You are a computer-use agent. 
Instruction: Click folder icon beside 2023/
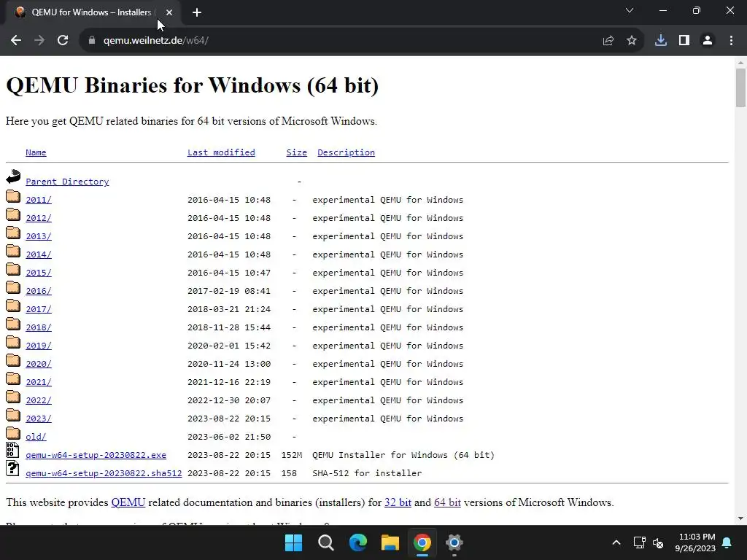coord(13,415)
